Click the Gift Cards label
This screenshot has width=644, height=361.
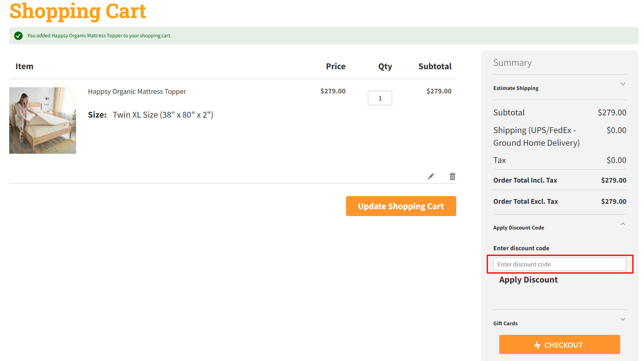pos(505,323)
